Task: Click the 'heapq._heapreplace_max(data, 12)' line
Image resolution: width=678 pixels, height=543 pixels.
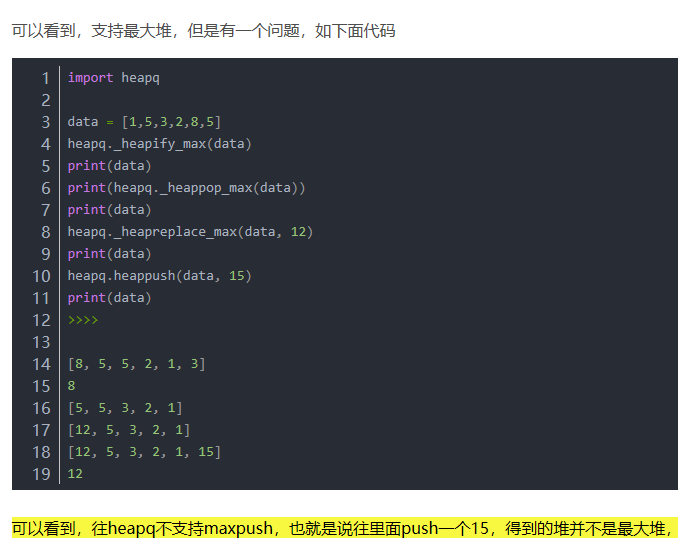Action: (190, 232)
